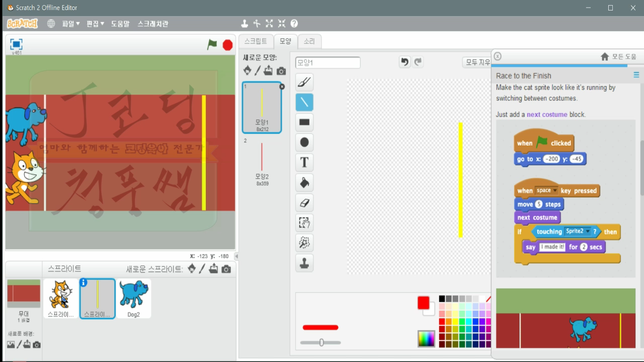Upload a backdrop from file
The height and width of the screenshot is (362, 644).
click(27, 344)
